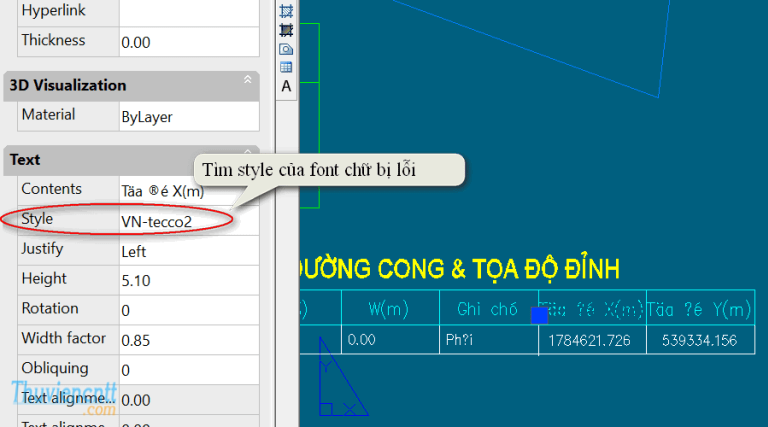Select the Hatch tool icon
The image size is (768, 427).
pos(286,11)
